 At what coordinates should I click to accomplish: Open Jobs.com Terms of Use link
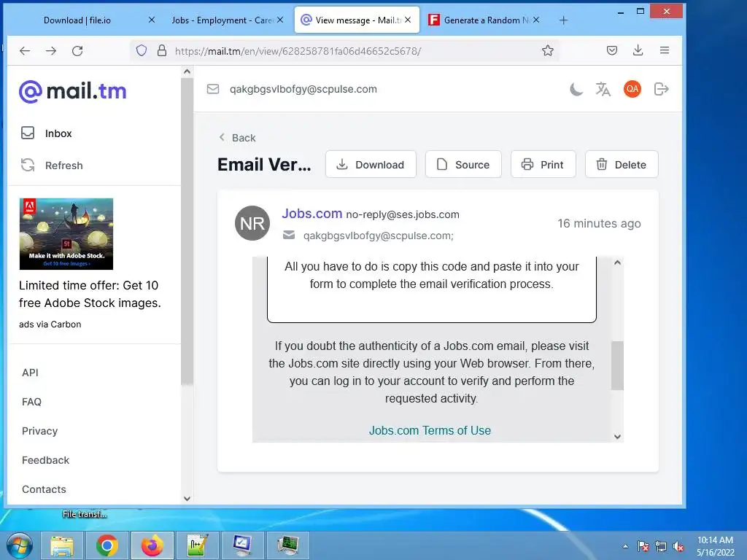tap(430, 430)
